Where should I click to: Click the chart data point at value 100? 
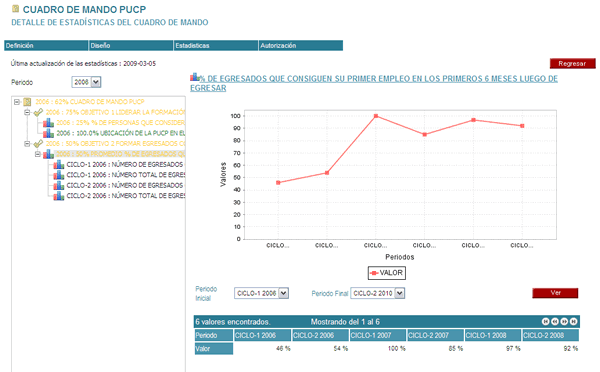pos(376,116)
